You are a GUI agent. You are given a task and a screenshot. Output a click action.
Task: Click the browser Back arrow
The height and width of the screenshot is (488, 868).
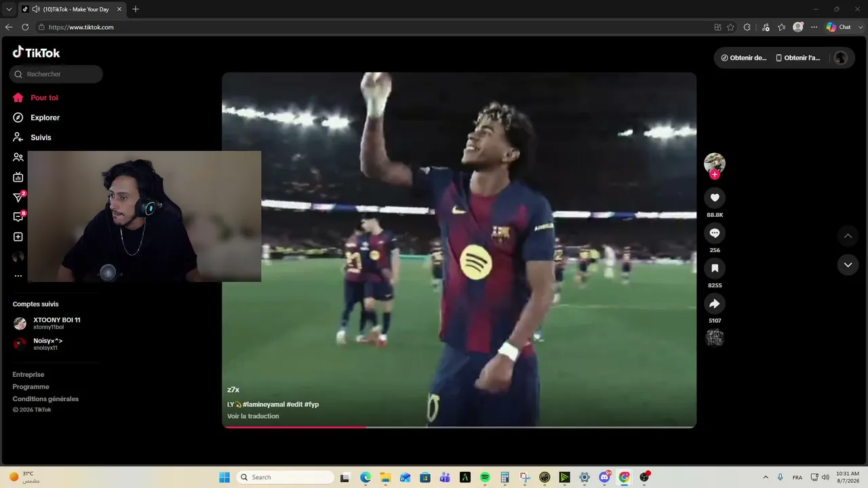(9, 27)
